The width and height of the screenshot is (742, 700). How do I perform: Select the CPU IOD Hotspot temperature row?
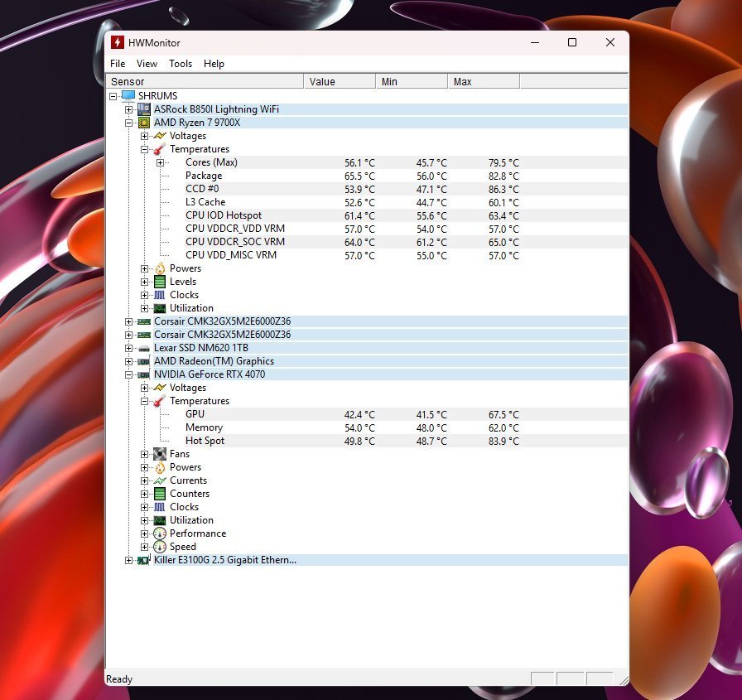(223, 215)
